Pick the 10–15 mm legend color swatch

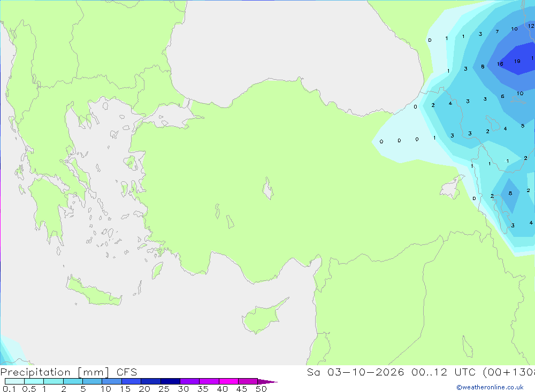[112, 381]
